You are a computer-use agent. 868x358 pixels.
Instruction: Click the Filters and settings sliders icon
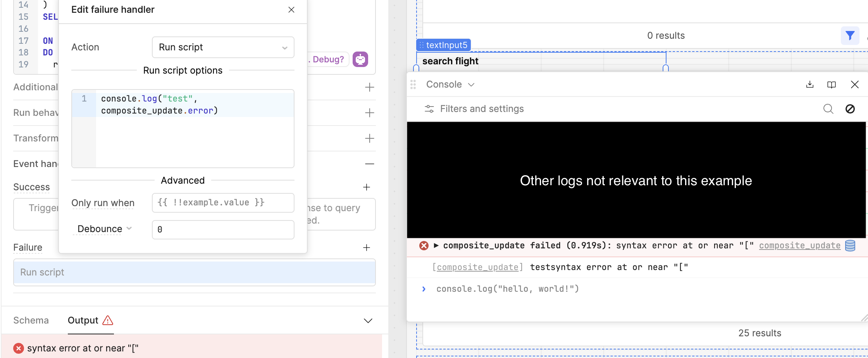429,109
